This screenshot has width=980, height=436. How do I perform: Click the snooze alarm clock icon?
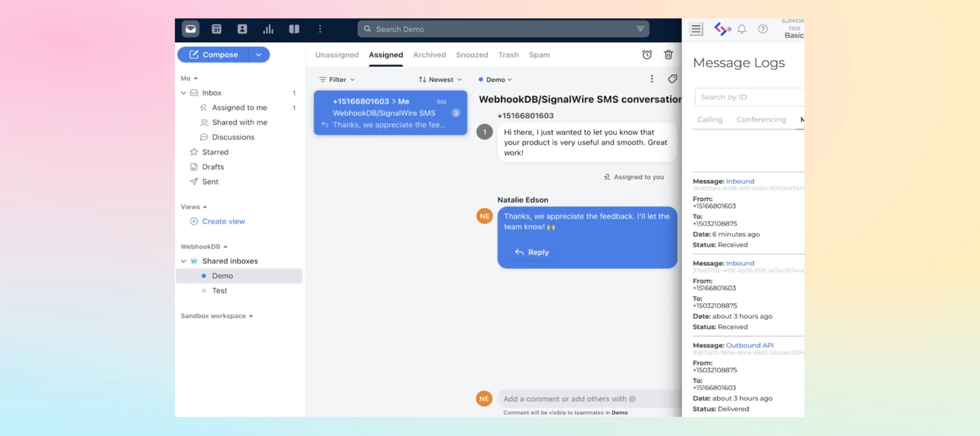coord(647,54)
